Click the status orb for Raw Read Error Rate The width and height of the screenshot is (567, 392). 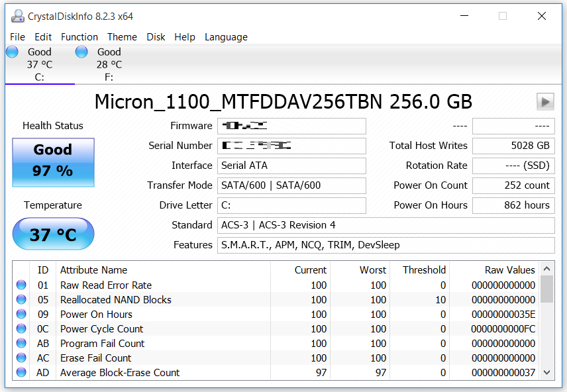[21, 285]
